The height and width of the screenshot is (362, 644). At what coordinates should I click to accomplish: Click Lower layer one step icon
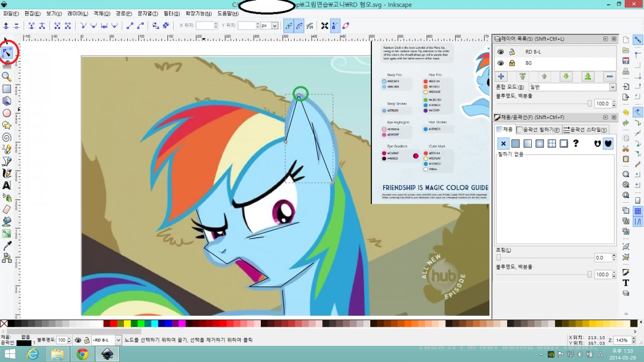[566, 77]
